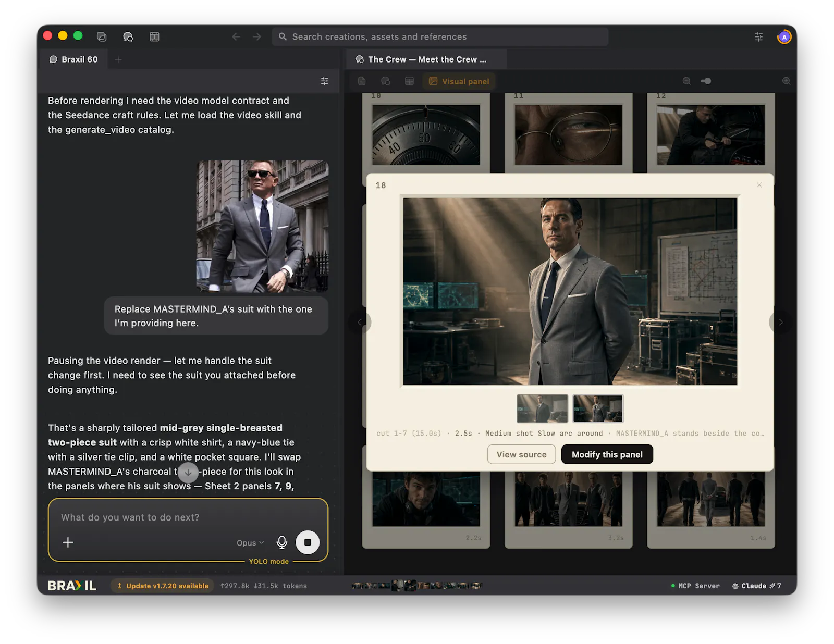Zoom in with the magnifier plus icon
834x644 pixels.
click(786, 81)
